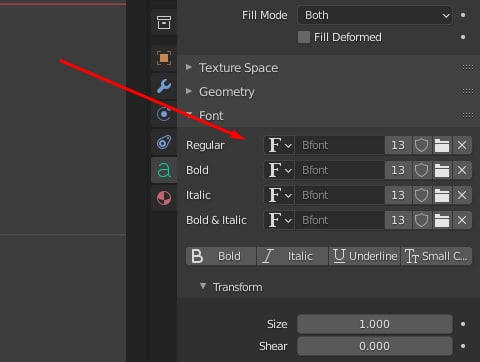The image size is (480, 362).
Task: Edit the Regular font name field
Action: pos(340,145)
